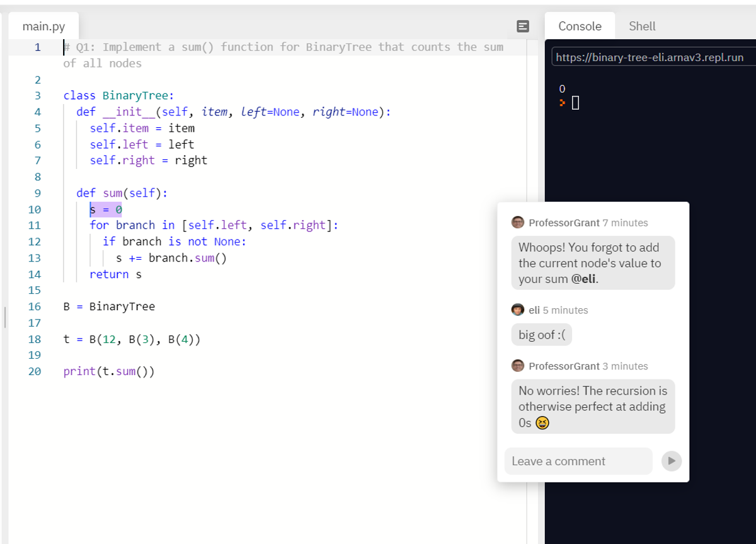Click the laughing emoji in ProfessorGrant's last reply

click(x=541, y=423)
